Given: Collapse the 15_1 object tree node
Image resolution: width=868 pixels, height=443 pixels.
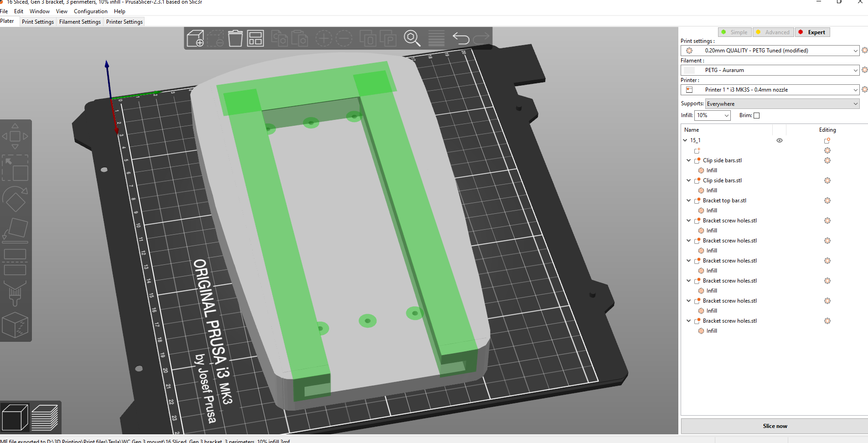Looking at the screenshot, I should point(685,140).
